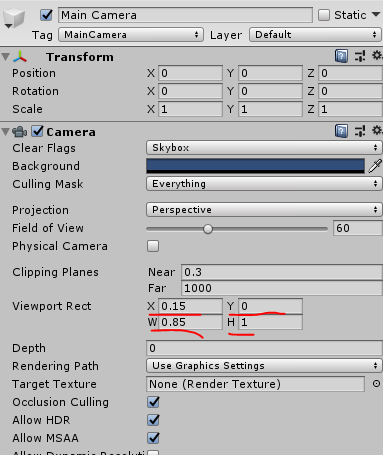Pick Background color with eyedropper
The width and height of the screenshot is (383, 455).
pyautogui.click(x=375, y=166)
